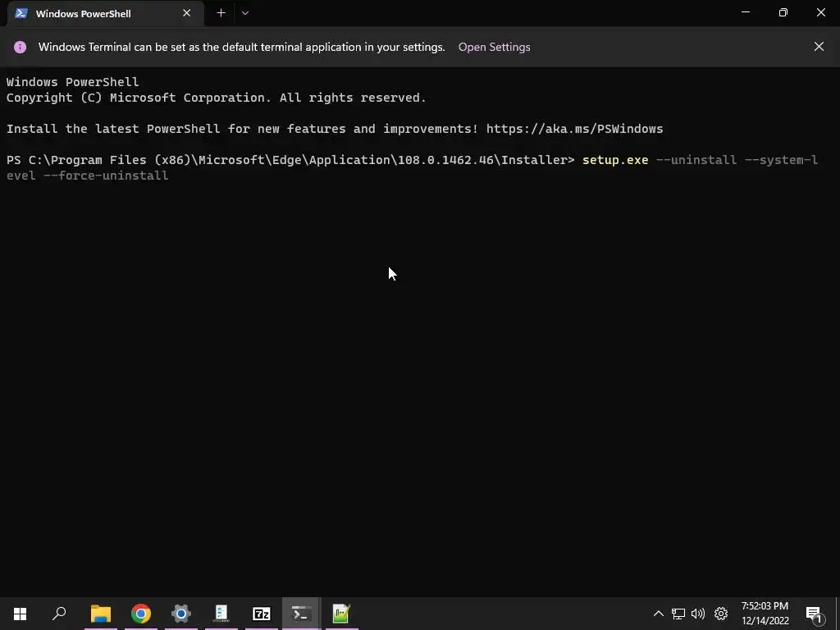Open the volume control tray icon

[x=698, y=614]
